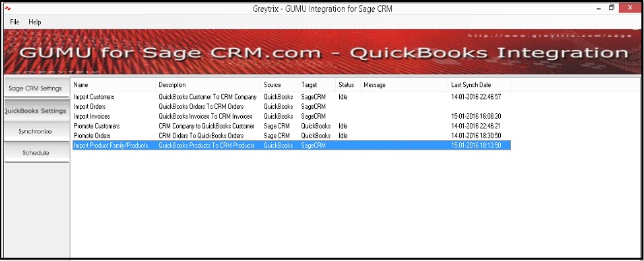Sort by Description column header
Viewport: 644px width, 261px height.
pos(209,85)
